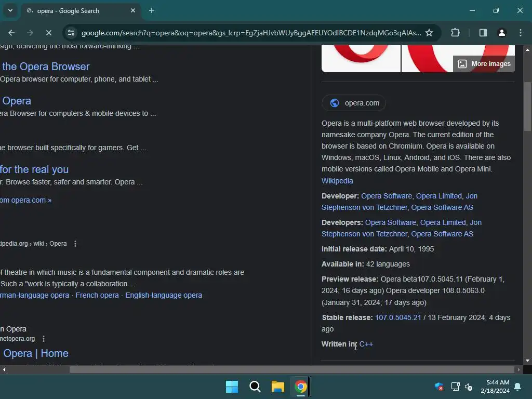
Task: Open 'for the real you' result
Action: (34, 169)
